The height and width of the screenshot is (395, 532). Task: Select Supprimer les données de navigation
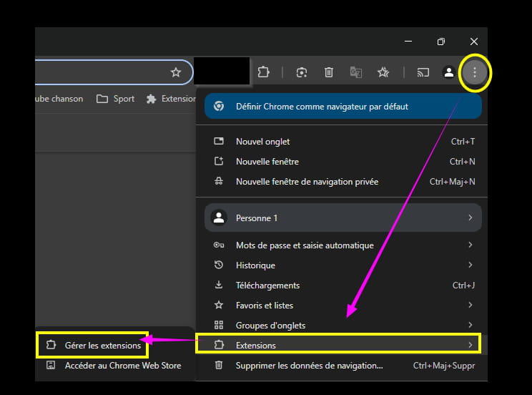343,366
